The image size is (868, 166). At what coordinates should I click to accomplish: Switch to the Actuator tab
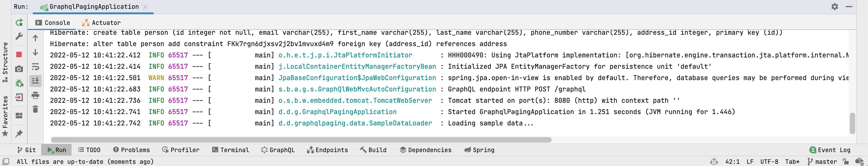point(101,23)
